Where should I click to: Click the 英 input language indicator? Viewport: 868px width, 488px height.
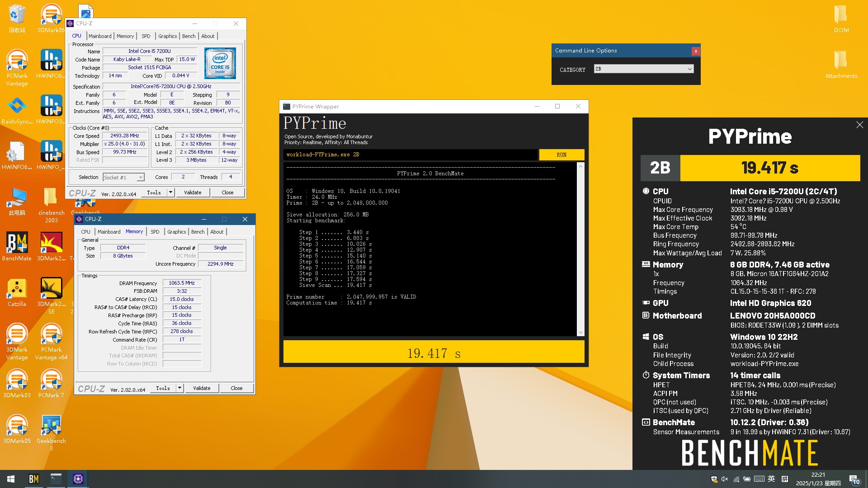pos(771,479)
